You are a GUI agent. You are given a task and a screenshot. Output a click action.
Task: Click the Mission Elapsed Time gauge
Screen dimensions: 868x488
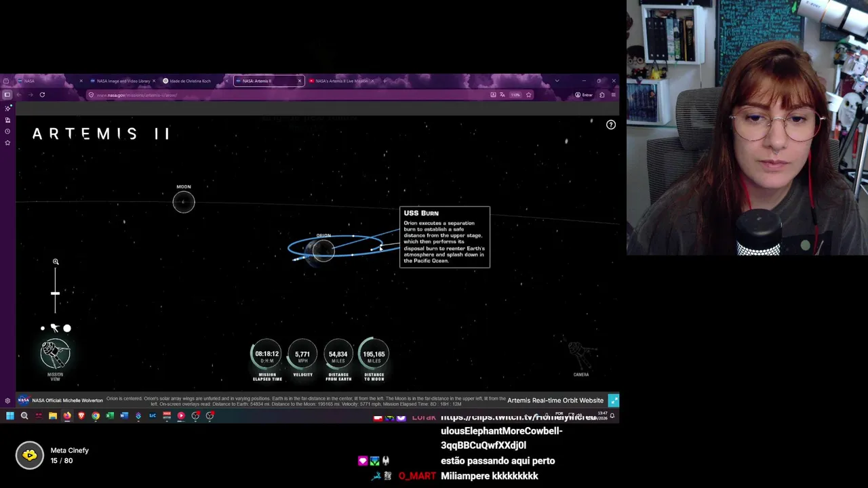pyautogui.click(x=267, y=354)
